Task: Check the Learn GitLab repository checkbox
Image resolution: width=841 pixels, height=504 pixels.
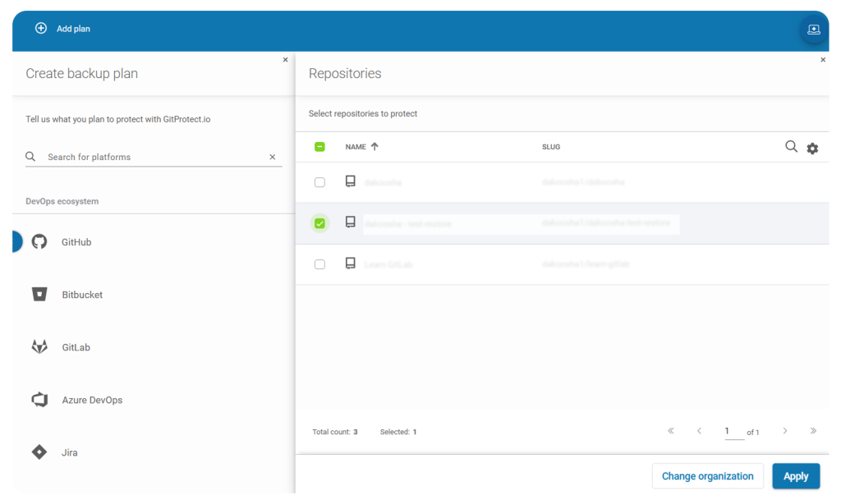Action: 319,263
